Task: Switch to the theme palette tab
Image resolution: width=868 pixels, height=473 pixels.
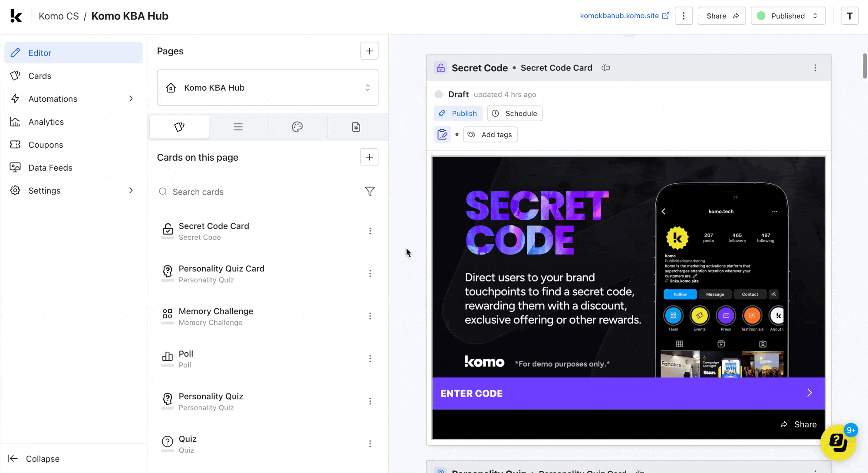Action: click(297, 127)
